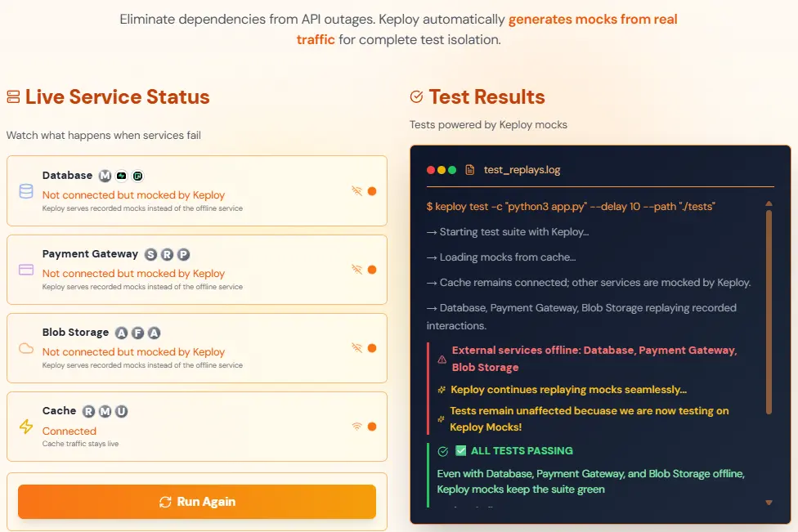Click the server icon beside Live Service Status
The height and width of the screenshot is (532, 798).
[13, 96]
